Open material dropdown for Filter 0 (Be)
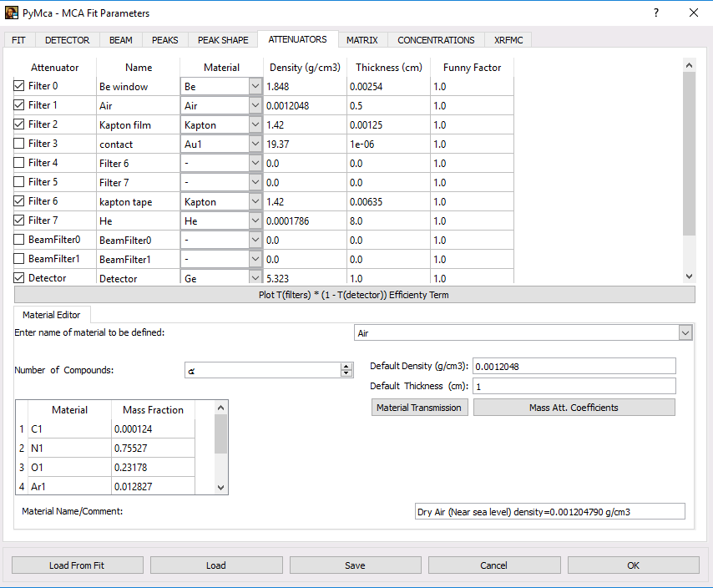The image size is (713, 588). 255,86
